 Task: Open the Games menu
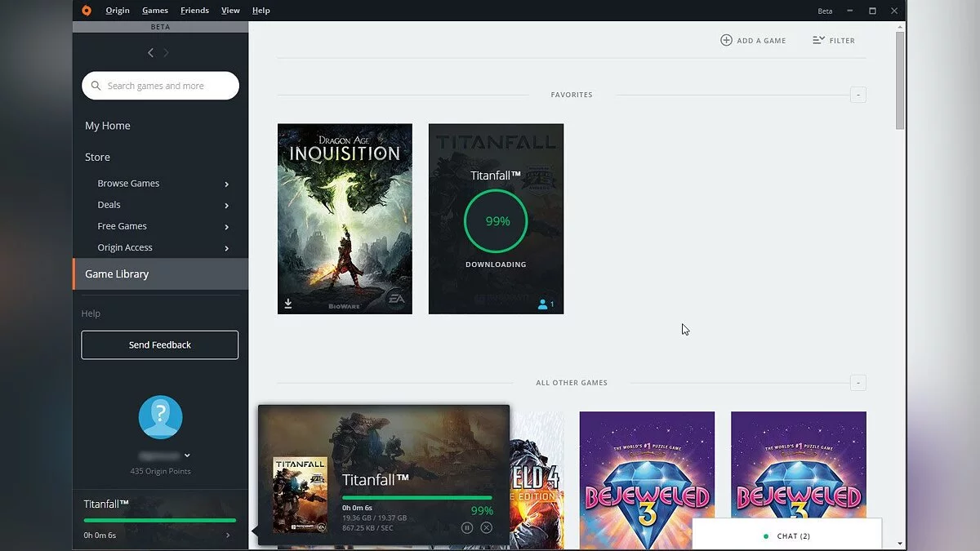(154, 11)
